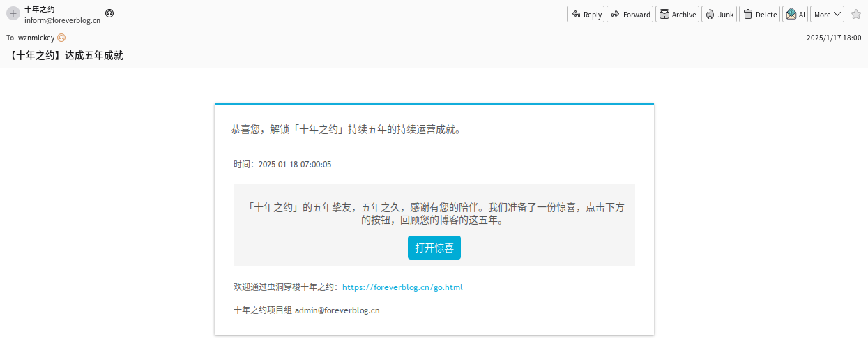
Task: Star this message
Action: coord(856,14)
